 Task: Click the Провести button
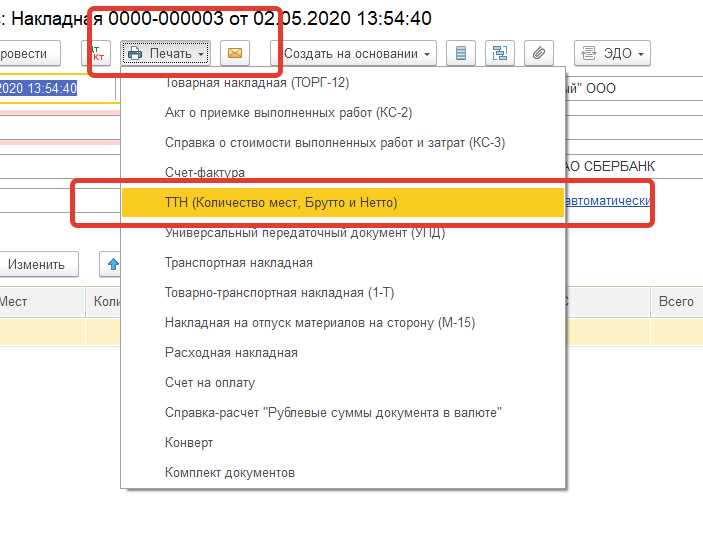coord(30,53)
